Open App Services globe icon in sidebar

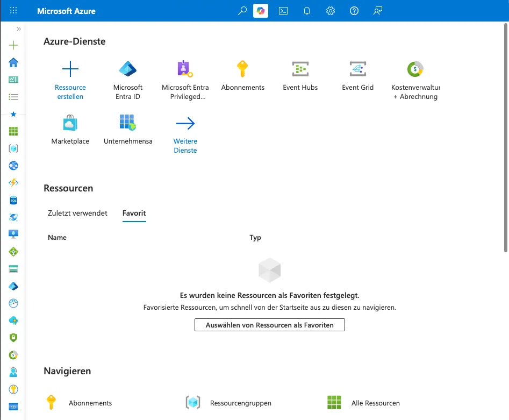[13, 166]
